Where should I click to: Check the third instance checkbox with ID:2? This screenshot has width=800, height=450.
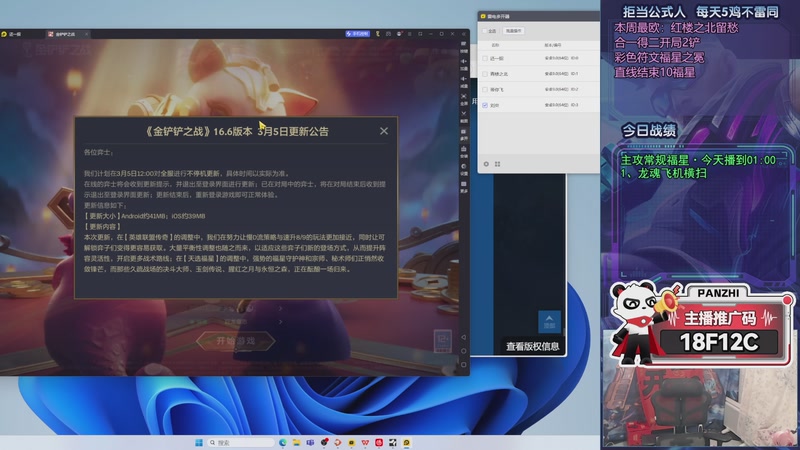pyautogui.click(x=485, y=89)
